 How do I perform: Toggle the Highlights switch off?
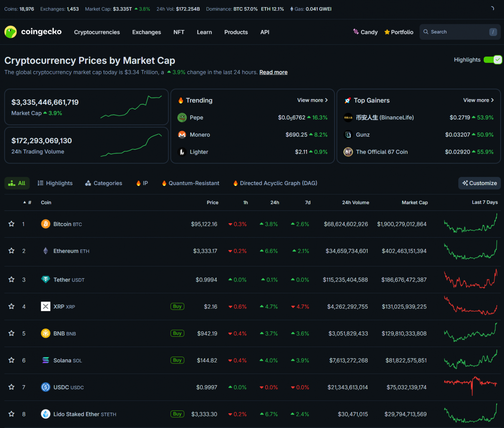493,60
